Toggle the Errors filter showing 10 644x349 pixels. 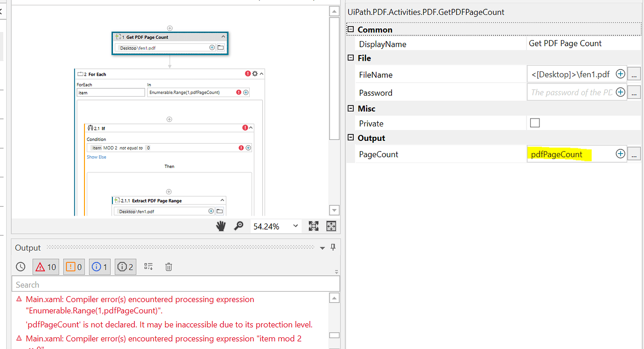click(45, 266)
